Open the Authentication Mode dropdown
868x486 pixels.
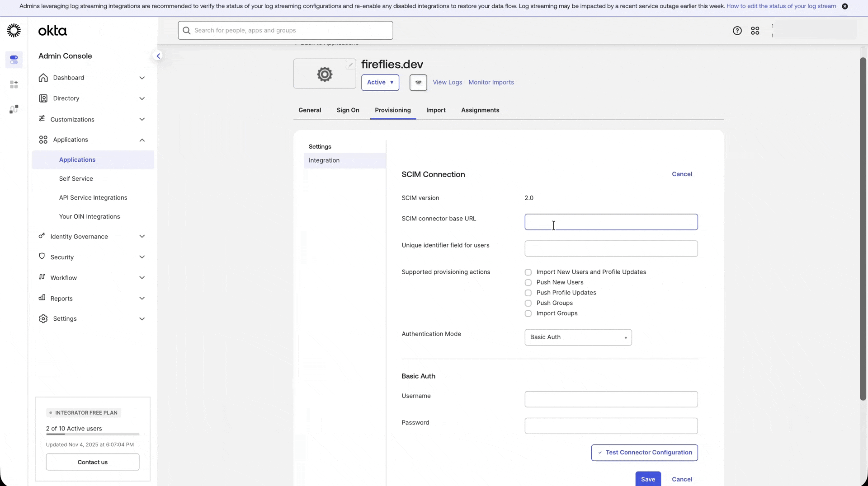pyautogui.click(x=578, y=337)
